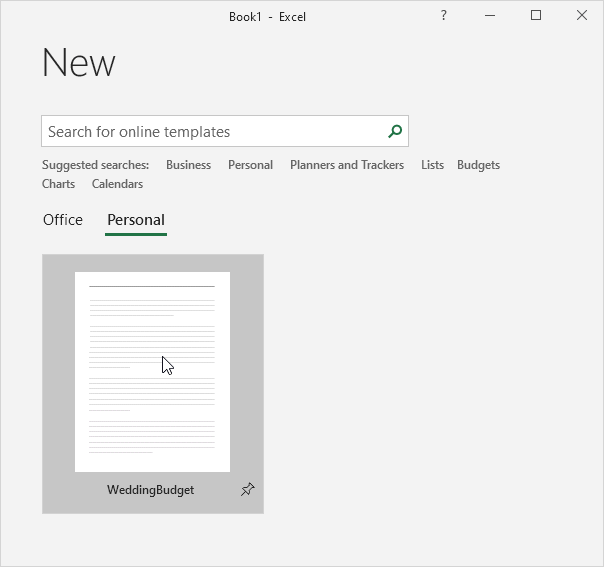The image size is (604, 567).
Task: Click the WeddingBudget template name label
Action: pyautogui.click(x=150, y=490)
